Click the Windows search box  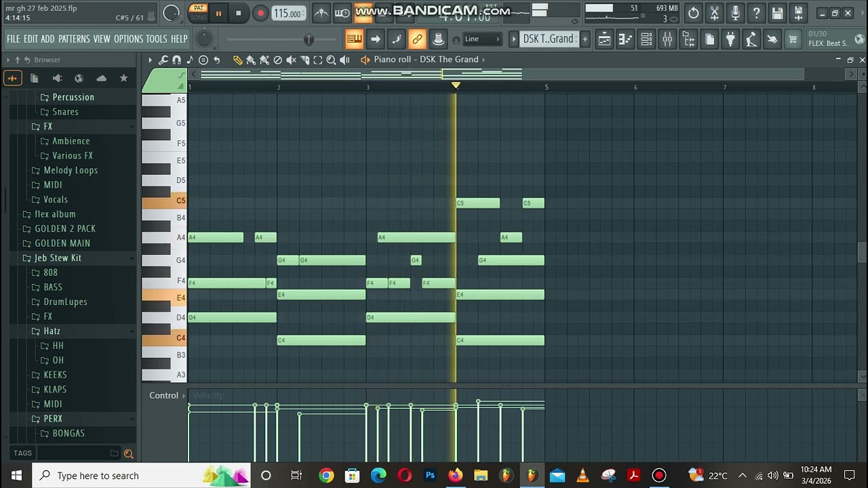click(142, 476)
